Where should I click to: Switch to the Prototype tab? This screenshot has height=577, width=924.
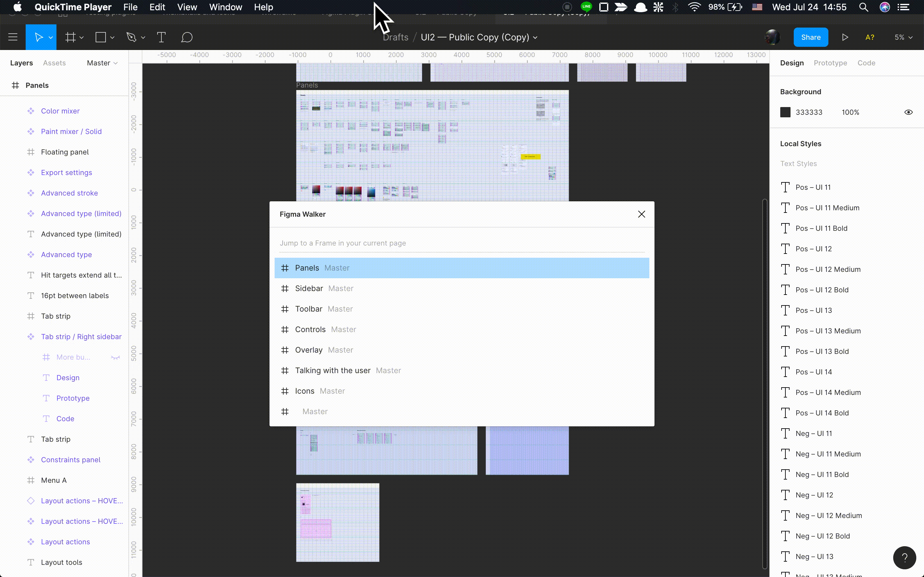(830, 63)
